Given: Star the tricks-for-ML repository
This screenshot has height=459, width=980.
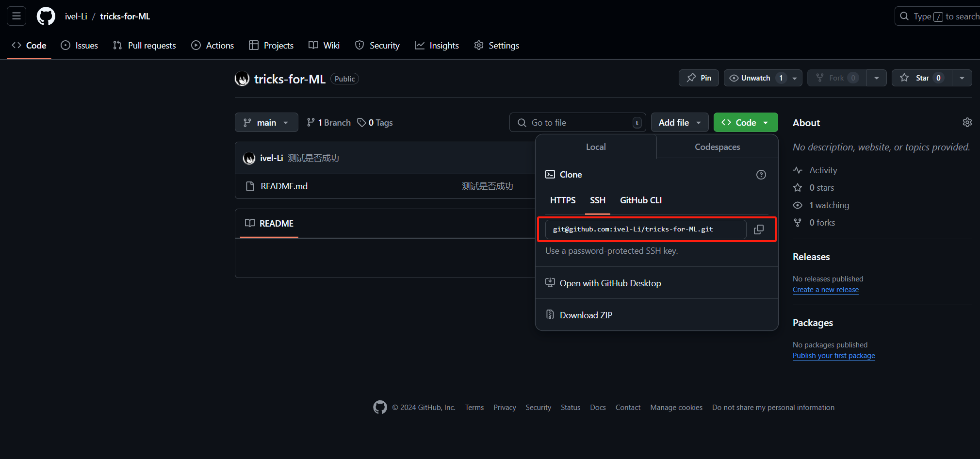Looking at the screenshot, I should tap(922, 78).
